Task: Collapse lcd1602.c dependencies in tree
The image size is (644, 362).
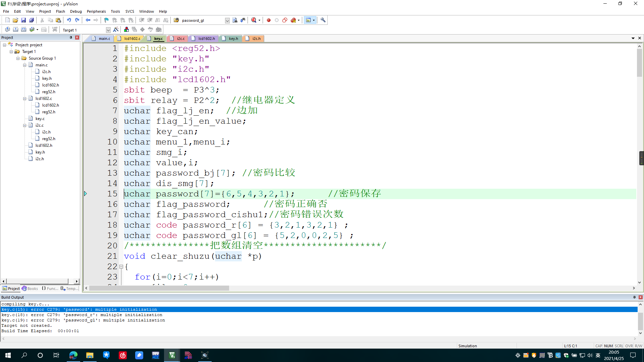Action: [x=24, y=99]
